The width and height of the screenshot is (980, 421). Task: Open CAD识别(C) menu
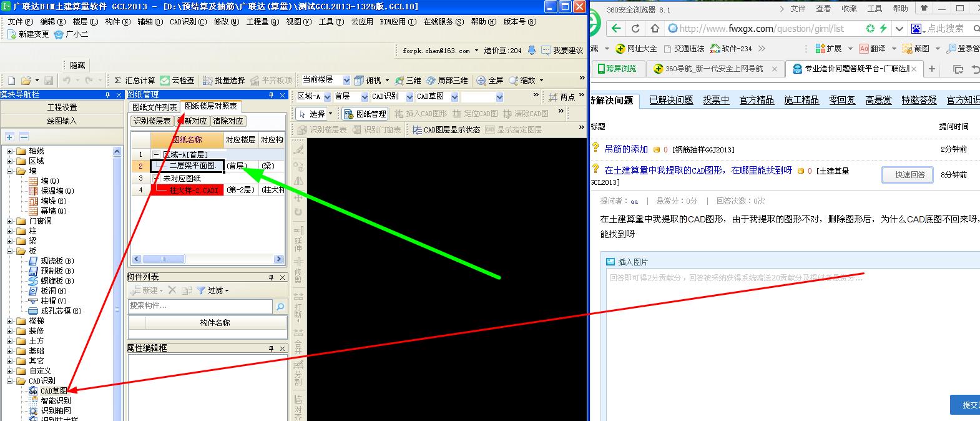tap(188, 22)
